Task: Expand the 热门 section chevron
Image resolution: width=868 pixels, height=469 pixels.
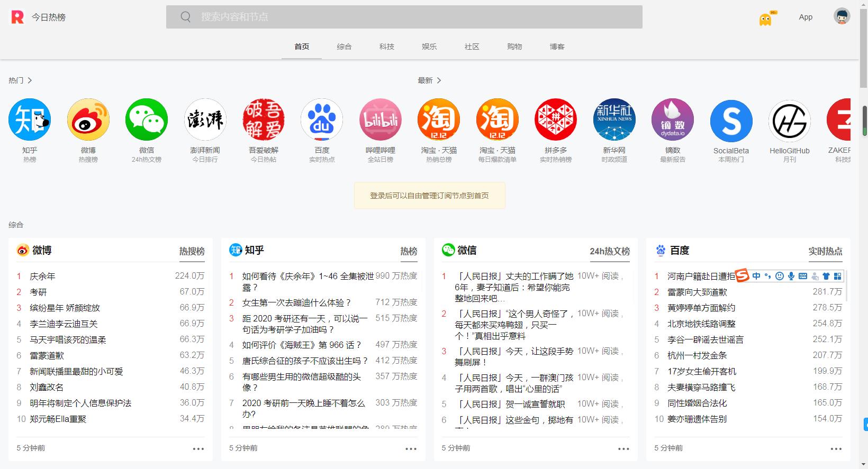Action: click(30, 80)
